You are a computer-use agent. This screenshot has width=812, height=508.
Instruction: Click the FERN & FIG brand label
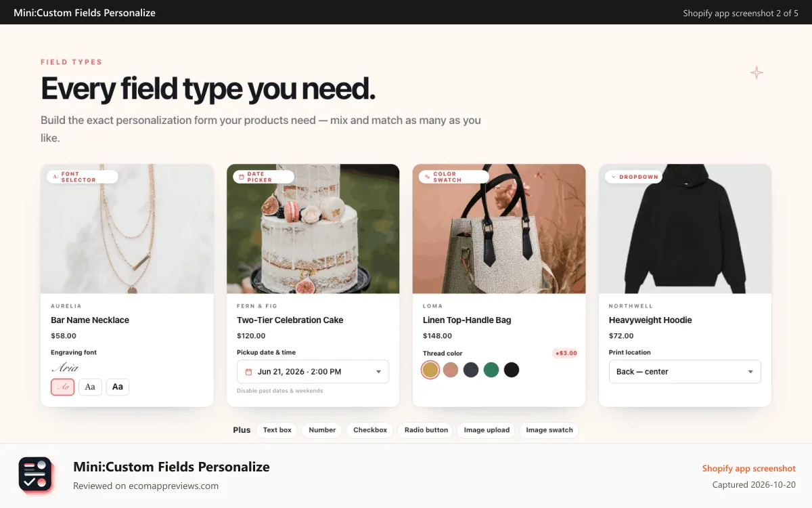coord(257,306)
